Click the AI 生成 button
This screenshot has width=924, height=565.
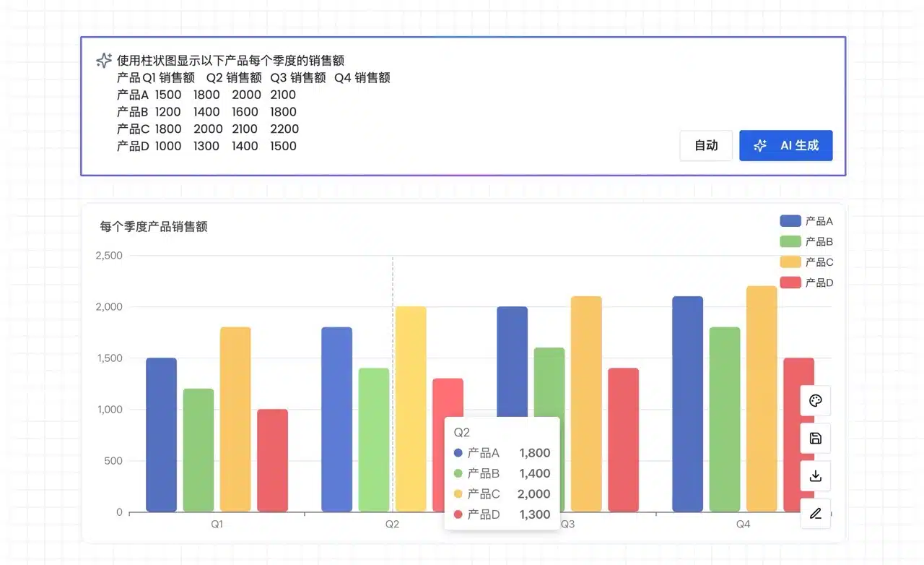785,145
